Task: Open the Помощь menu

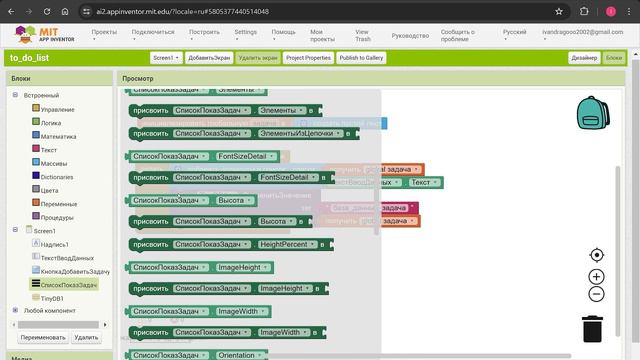Action: click(283, 35)
